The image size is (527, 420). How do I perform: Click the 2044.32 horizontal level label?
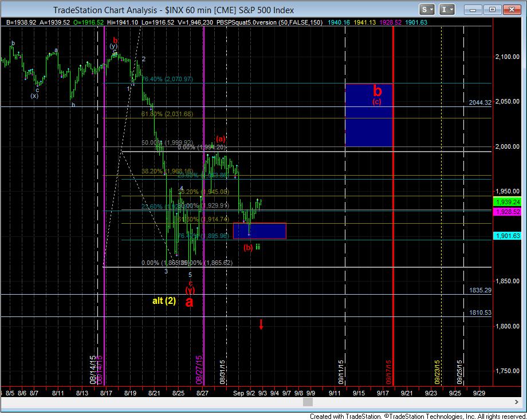click(480, 102)
